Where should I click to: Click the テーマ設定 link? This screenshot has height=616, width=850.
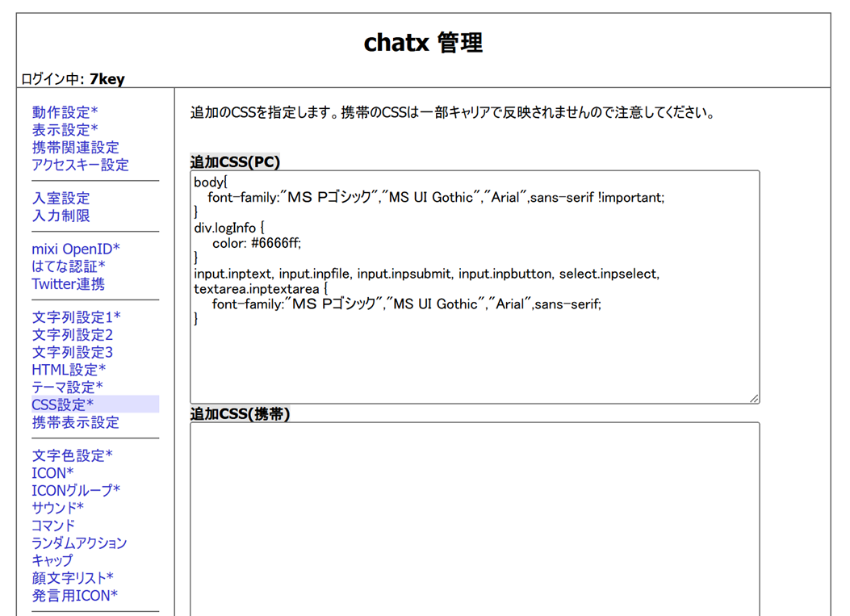point(67,388)
